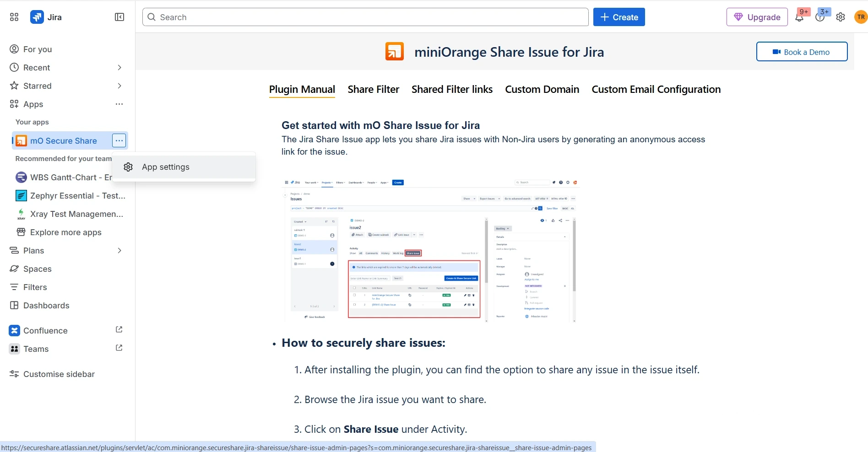Click the Create button
Viewport: 868px width, 452px height.
click(619, 17)
